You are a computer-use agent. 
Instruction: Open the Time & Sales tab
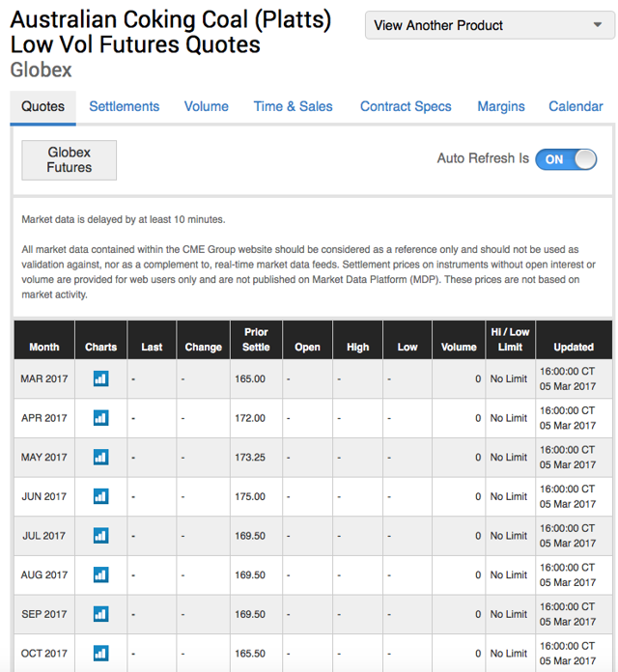tap(294, 106)
